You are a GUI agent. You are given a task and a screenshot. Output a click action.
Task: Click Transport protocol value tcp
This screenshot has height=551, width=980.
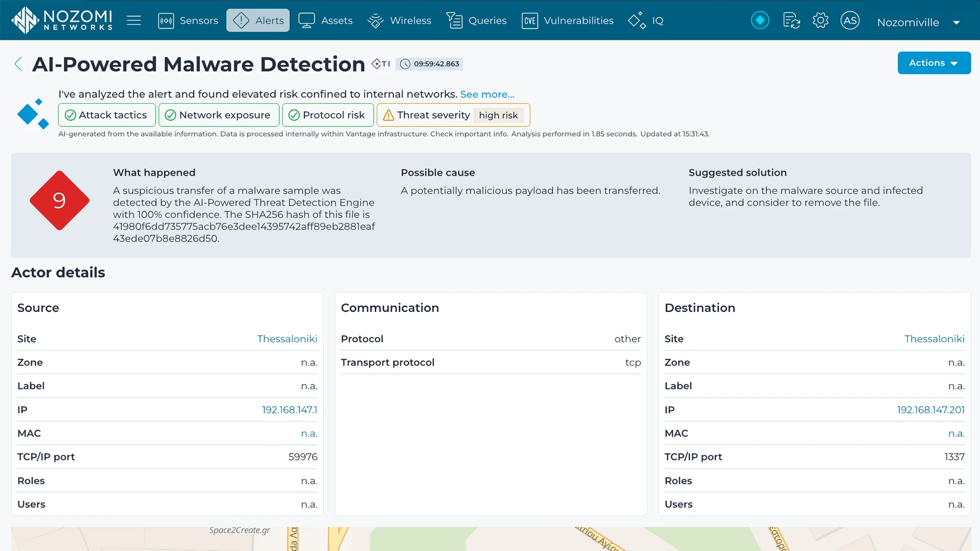point(633,362)
